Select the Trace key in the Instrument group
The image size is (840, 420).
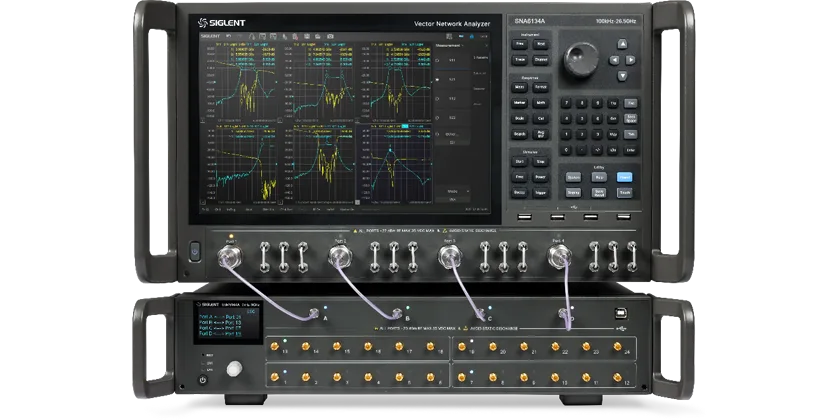(x=520, y=59)
